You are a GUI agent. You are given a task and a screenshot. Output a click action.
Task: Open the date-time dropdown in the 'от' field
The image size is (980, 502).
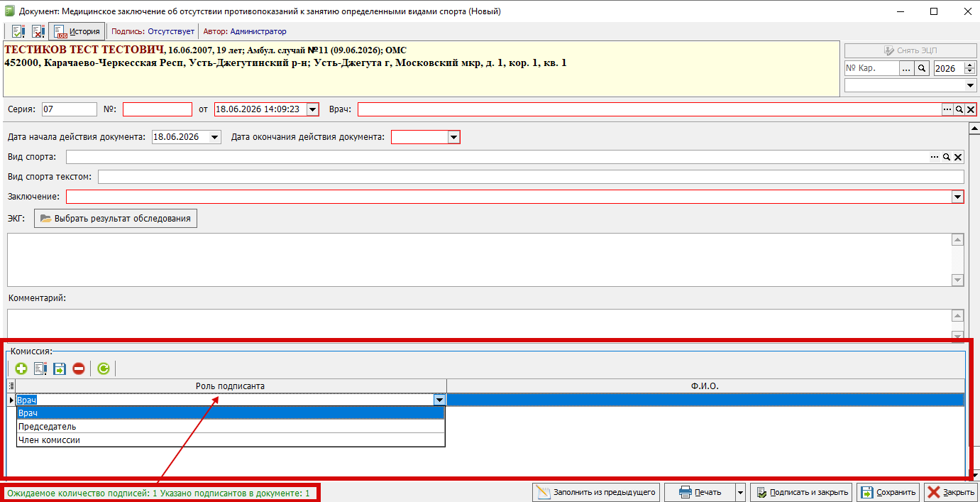point(313,109)
